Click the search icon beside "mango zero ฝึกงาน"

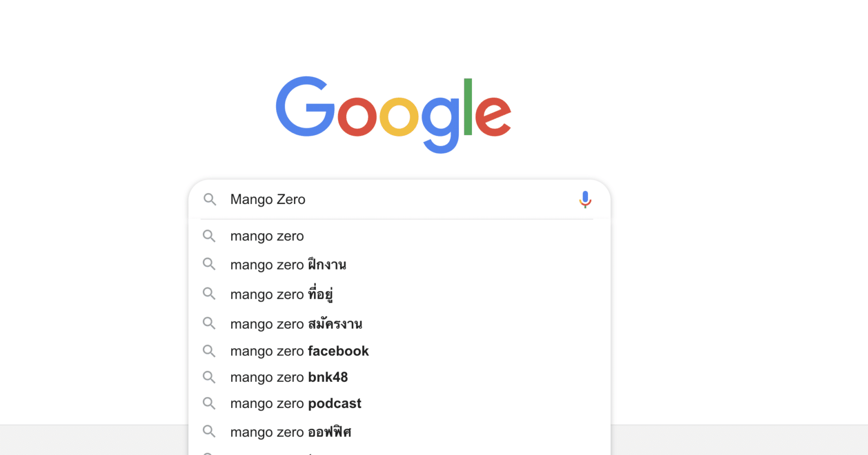tap(209, 265)
